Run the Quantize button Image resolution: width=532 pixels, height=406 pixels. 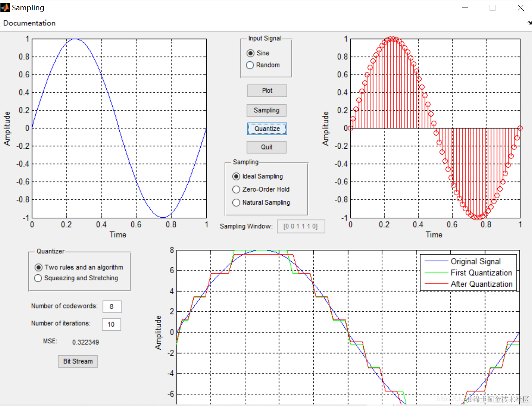tap(267, 129)
